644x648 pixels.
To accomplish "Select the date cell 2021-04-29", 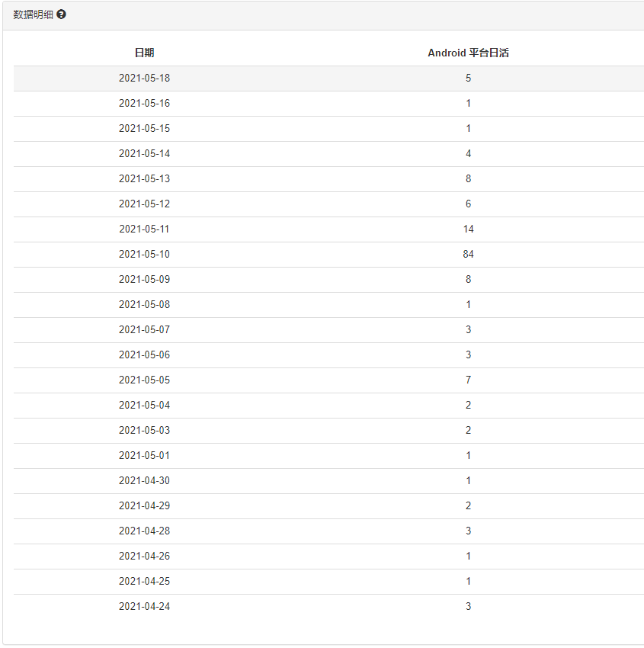I will [x=144, y=506].
